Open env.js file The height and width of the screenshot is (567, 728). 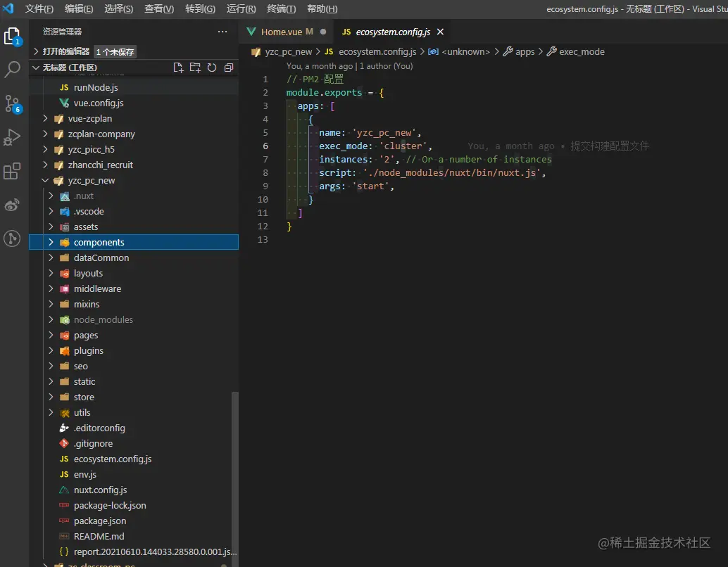85,474
